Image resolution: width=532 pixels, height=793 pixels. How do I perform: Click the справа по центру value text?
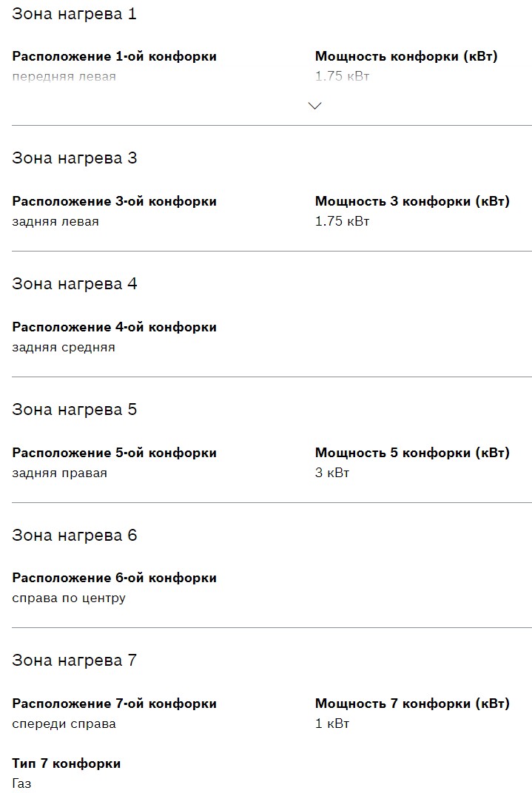pos(69,598)
